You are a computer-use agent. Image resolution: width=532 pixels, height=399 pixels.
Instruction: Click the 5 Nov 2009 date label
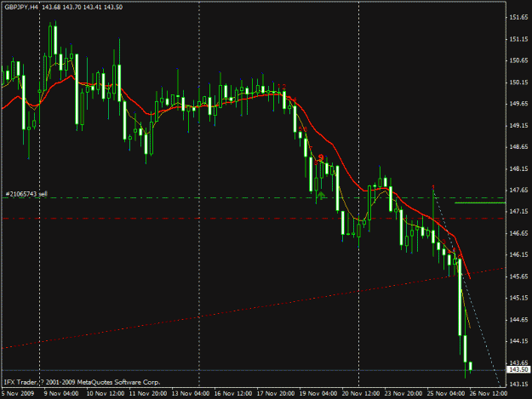pos(19,393)
